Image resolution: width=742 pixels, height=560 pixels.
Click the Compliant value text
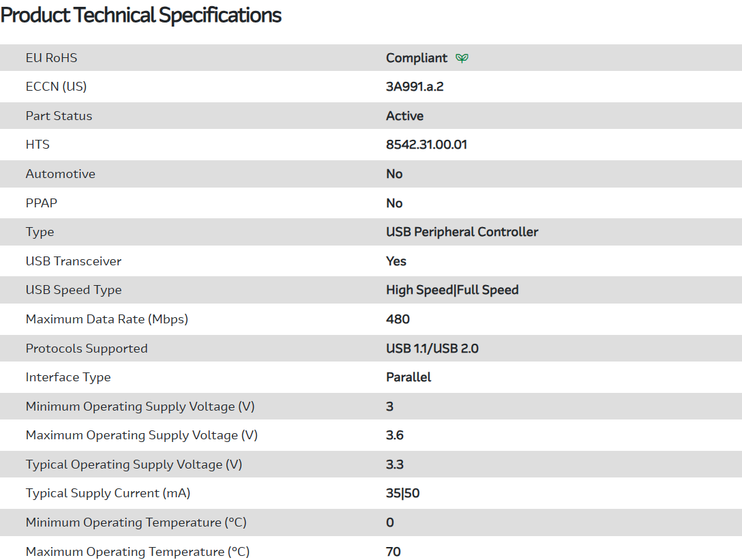(x=417, y=58)
